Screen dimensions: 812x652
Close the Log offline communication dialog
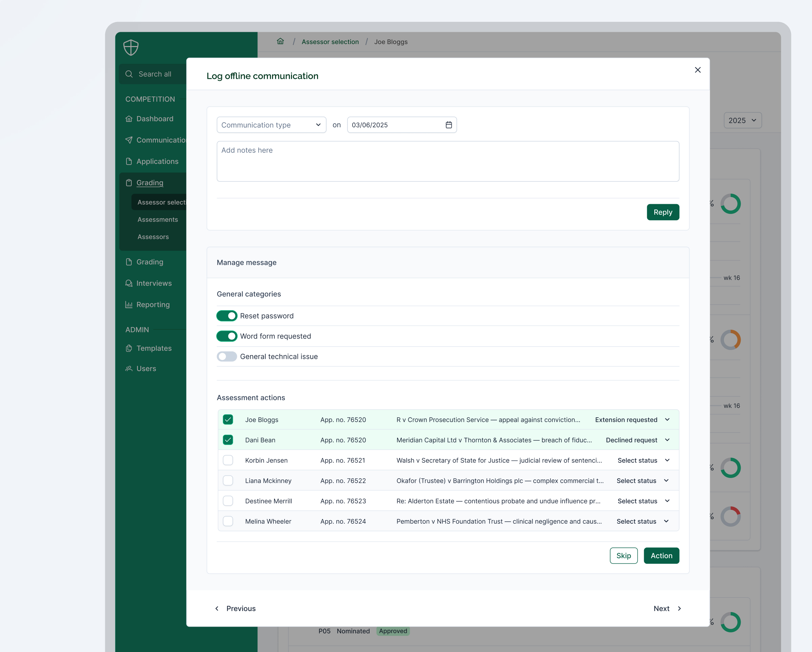pos(698,70)
